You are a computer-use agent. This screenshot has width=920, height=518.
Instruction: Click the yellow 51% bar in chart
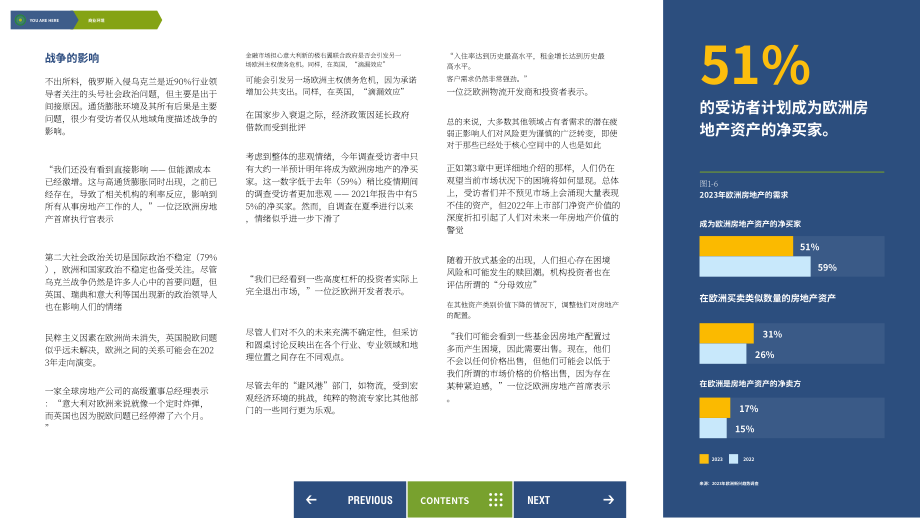(746, 246)
